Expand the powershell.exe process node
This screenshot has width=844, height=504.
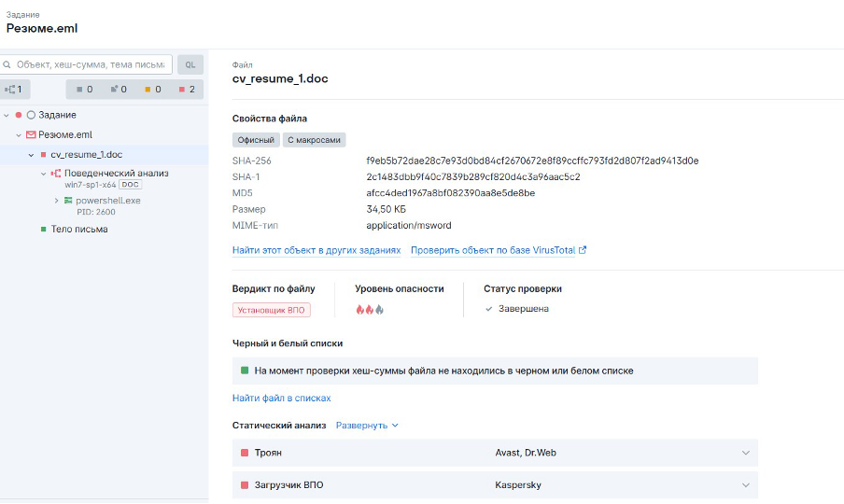click(x=57, y=201)
